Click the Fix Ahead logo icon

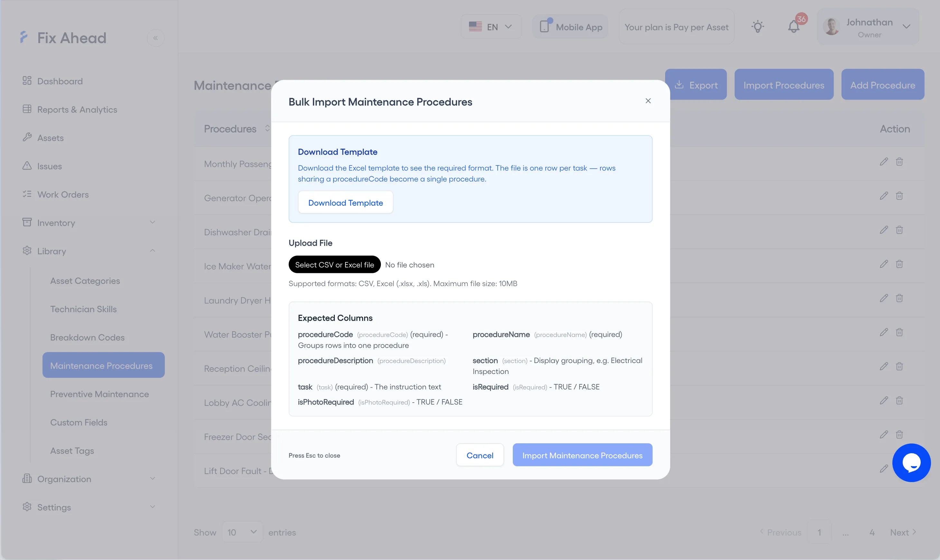[24, 37]
